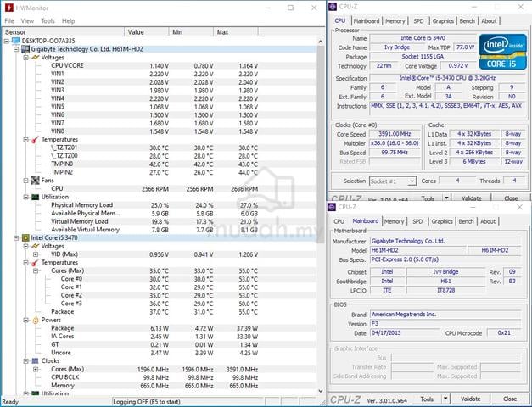Open Graphics tab in lower CPU-Z window
Screen dimensions: 532x407
[442, 221]
